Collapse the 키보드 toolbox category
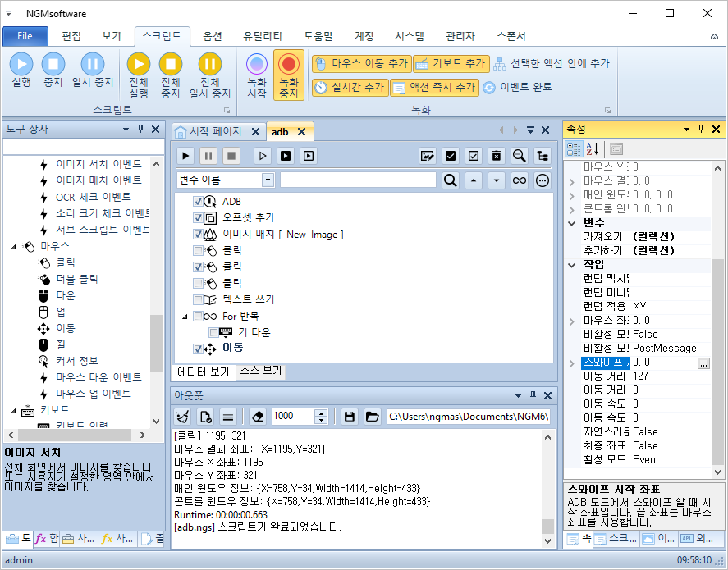The height and width of the screenshot is (570, 728). tap(13, 410)
